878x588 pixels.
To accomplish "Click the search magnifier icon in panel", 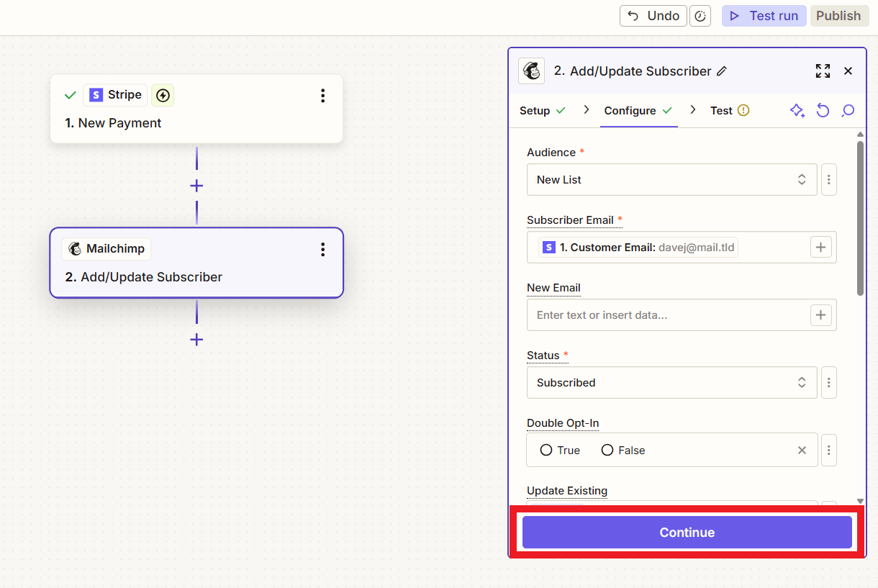I will (848, 111).
